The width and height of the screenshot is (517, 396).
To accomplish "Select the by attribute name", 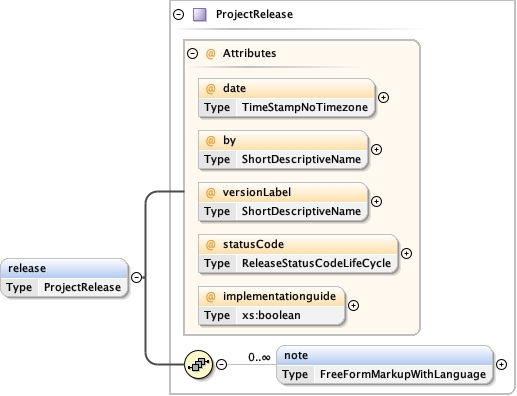I will tap(229, 140).
